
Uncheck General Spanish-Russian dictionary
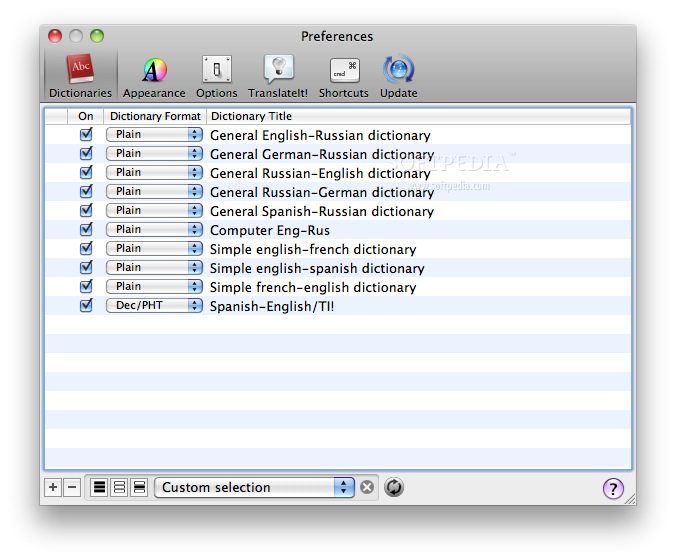coord(86,210)
